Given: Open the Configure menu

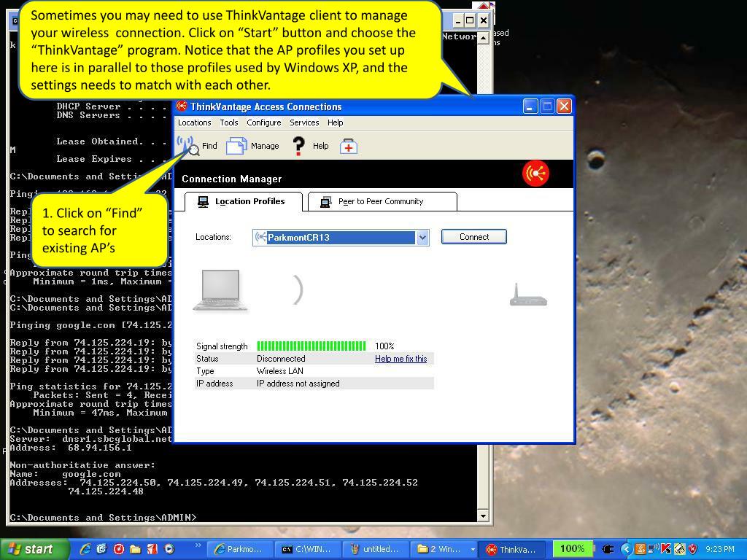Looking at the screenshot, I should click(x=264, y=122).
